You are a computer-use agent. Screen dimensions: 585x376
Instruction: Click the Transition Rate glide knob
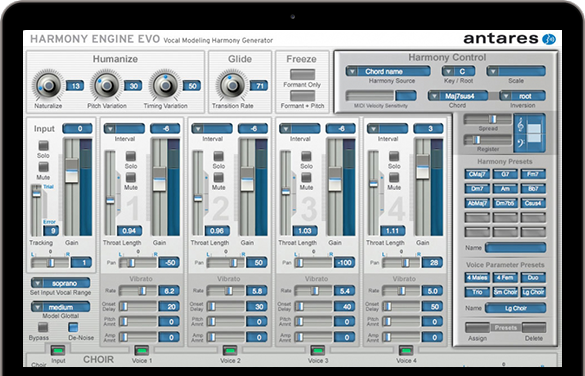click(x=232, y=85)
